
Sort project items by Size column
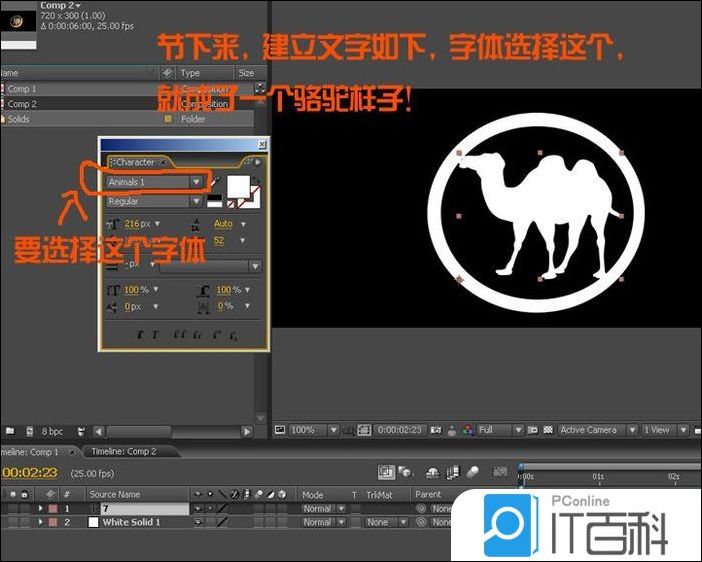[246, 73]
